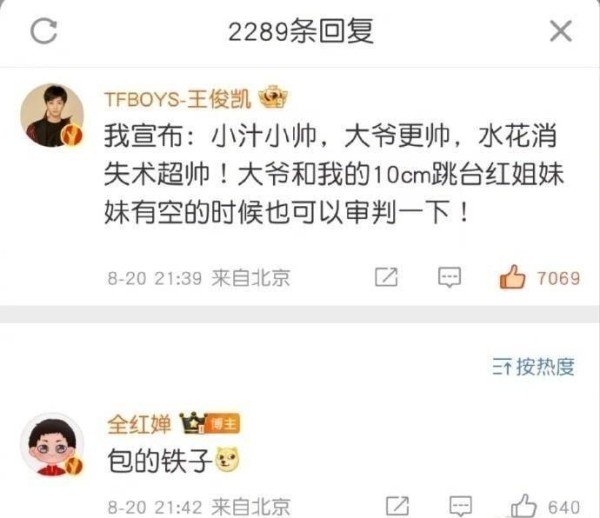Tap the 2289条回复 header title

pos(301,31)
